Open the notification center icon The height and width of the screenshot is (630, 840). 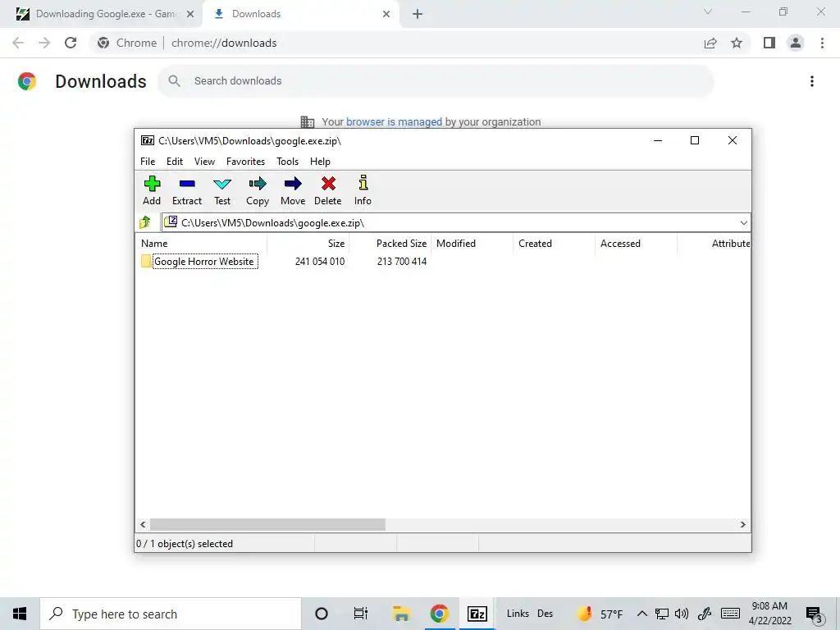[x=815, y=614]
